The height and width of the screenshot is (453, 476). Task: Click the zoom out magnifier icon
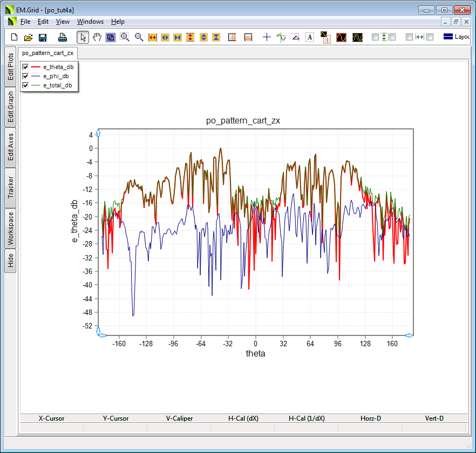pos(139,37)
